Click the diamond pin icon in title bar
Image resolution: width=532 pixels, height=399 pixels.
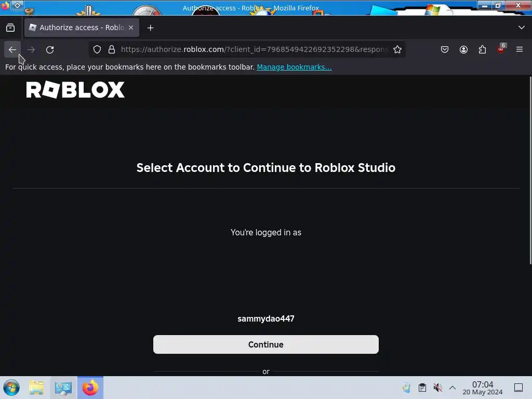17,5
